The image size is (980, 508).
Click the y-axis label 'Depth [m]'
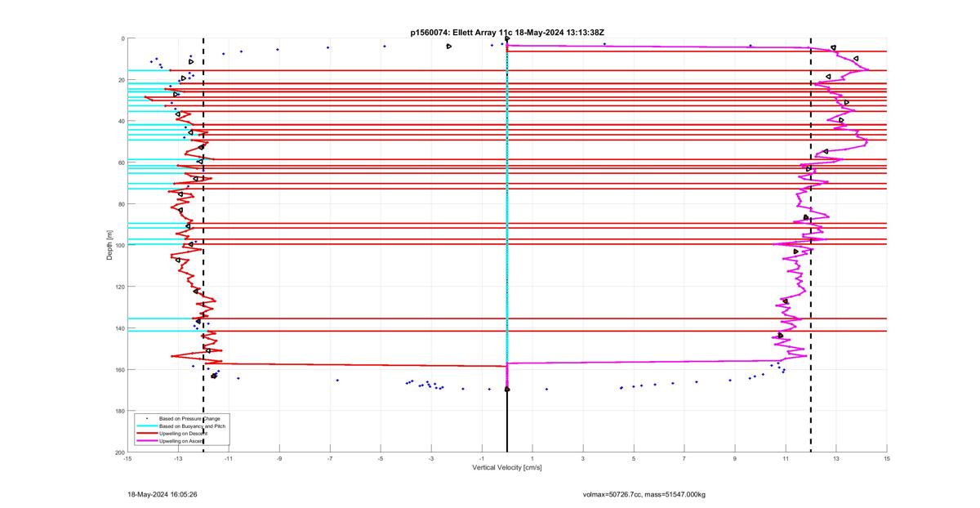109,245
